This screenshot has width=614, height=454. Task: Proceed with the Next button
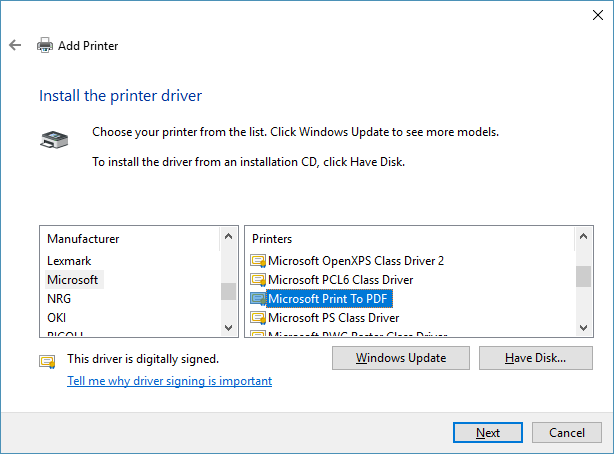pos(488,432)
